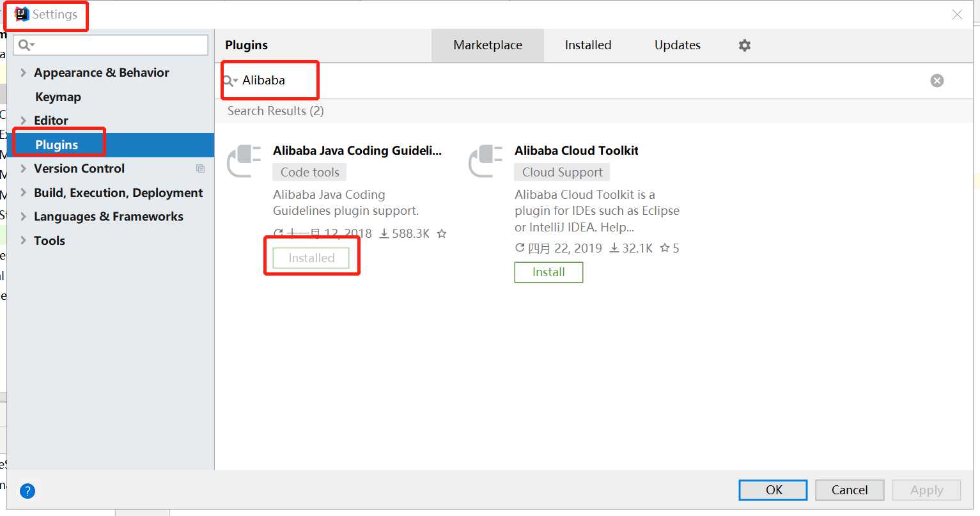This screenshot has width=980, height=516.
Task: Expand Build, Execution, Deployment node
Action: [x=24, y=193]
